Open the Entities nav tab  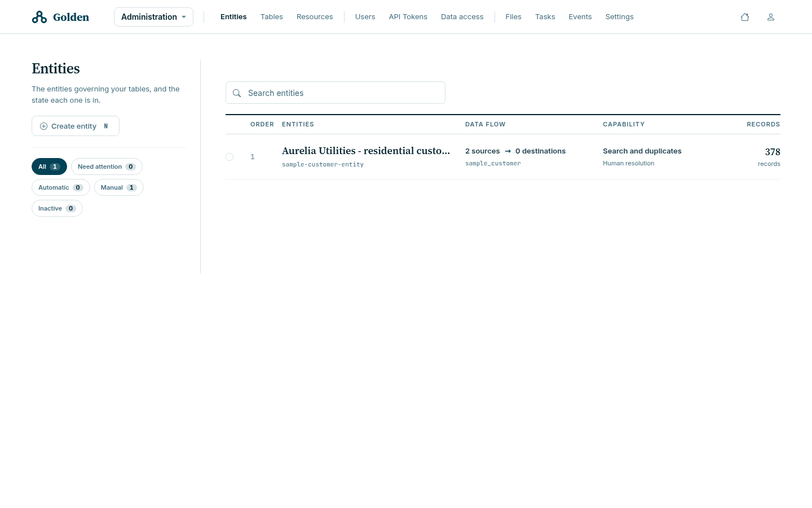click(x=233, y=17)
